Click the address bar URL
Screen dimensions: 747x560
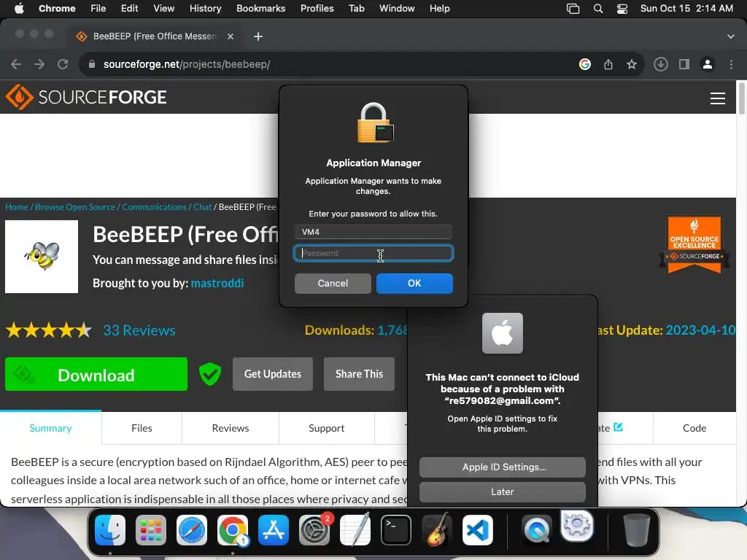pos(187,64)
